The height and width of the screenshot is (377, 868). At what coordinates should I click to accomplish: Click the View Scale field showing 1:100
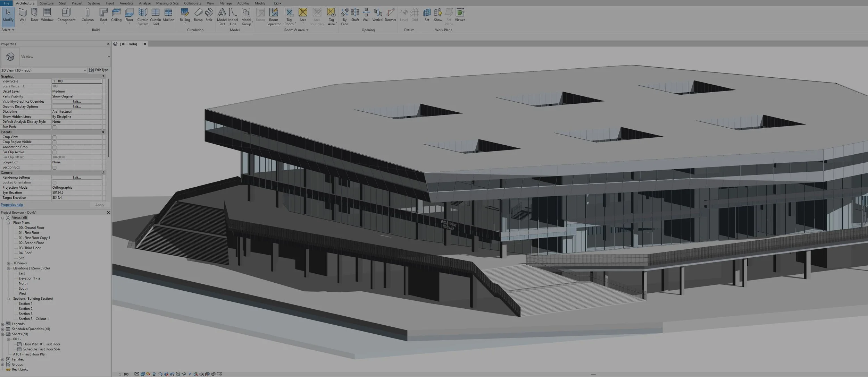coord(77,81)
